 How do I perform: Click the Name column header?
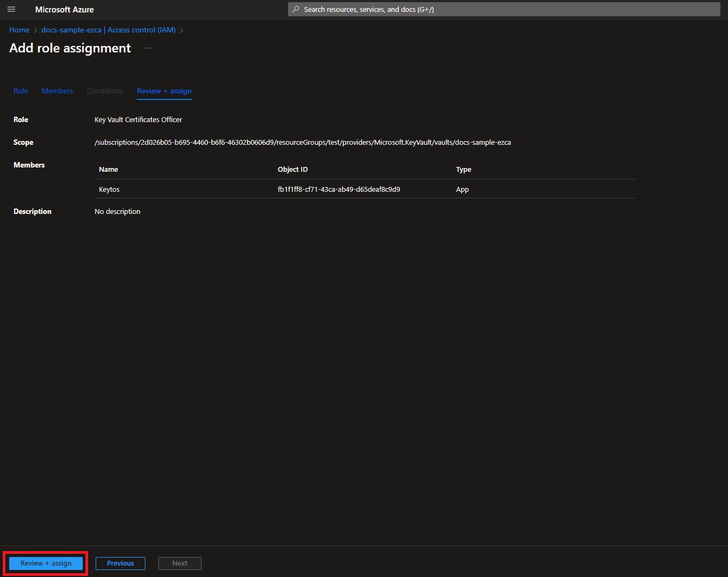coord(109,169)
